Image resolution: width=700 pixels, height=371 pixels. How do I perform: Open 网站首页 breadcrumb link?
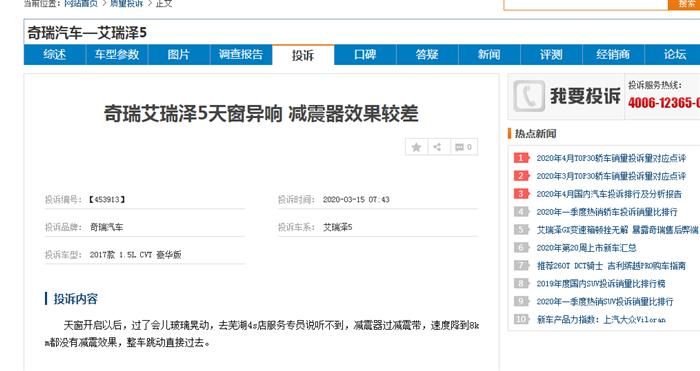(81, 3)
